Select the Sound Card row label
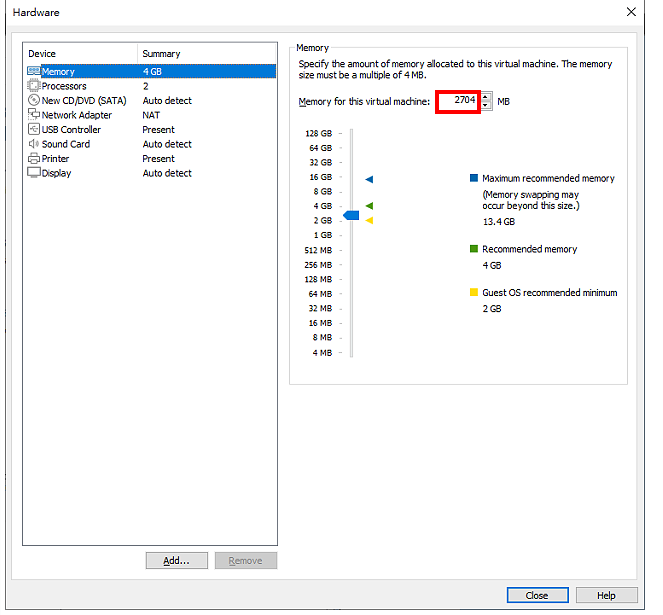The image size is (663, 615). (x=66, y=144)
